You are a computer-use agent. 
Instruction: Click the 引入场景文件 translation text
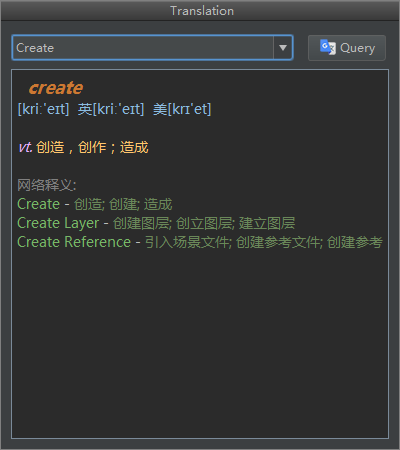pyautogui.click(x=187, y=242)
